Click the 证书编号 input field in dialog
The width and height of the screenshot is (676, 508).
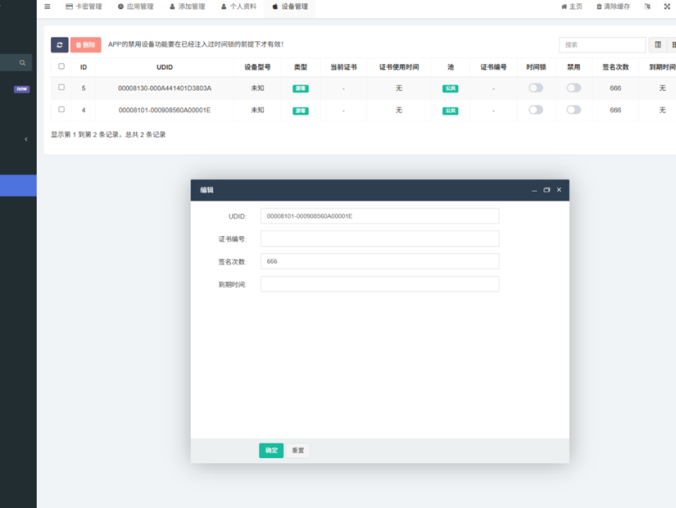tap(379, 239)
